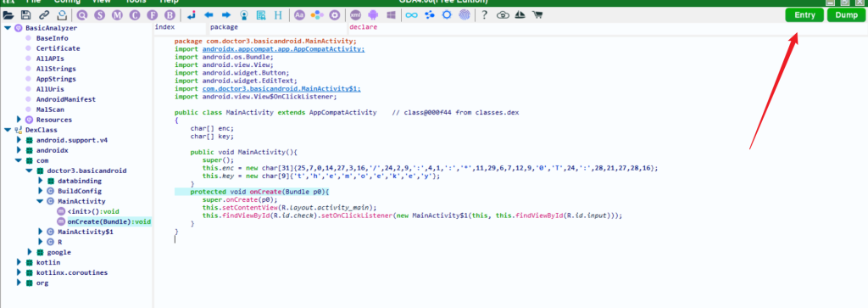The width and height of the screenshot is (868, 308).
Task: Expand the google package node
Action: coord(29,252)
